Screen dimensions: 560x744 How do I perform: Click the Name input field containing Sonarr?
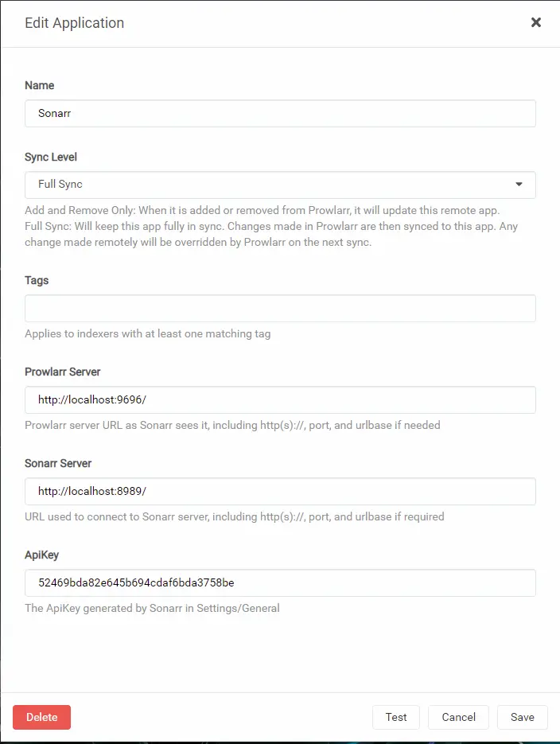(x=280, y=114)
